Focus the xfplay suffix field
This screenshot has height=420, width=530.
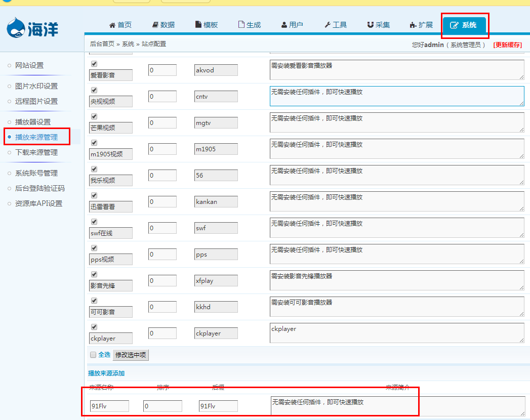[216, 281]
